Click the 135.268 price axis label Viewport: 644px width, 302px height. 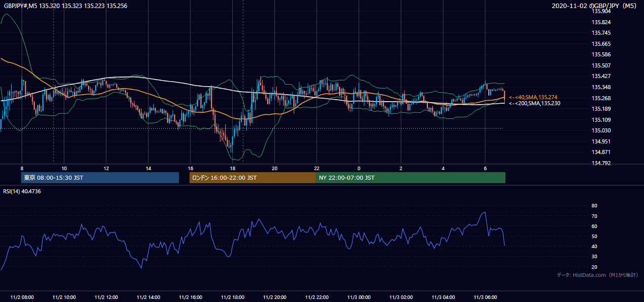pos(601,98)
